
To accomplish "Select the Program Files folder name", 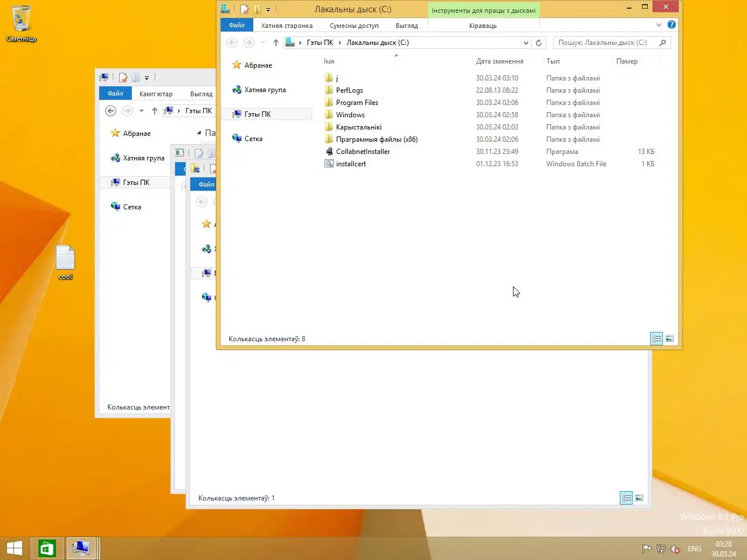I will 357,103.
